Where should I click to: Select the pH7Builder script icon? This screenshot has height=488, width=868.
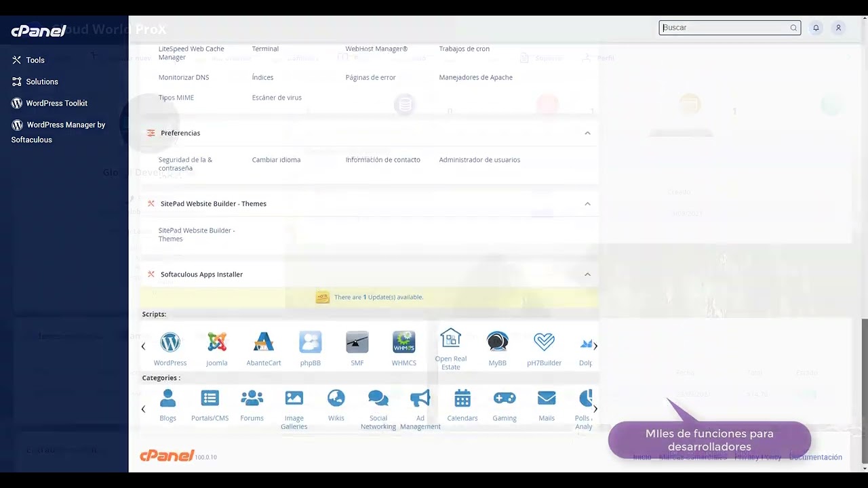(545, 342)
